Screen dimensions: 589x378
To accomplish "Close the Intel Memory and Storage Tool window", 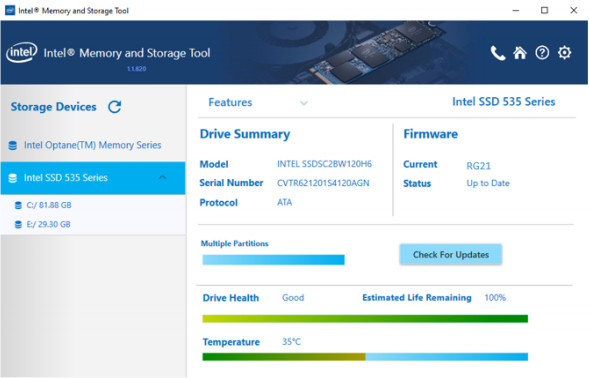I will (574, 11).
